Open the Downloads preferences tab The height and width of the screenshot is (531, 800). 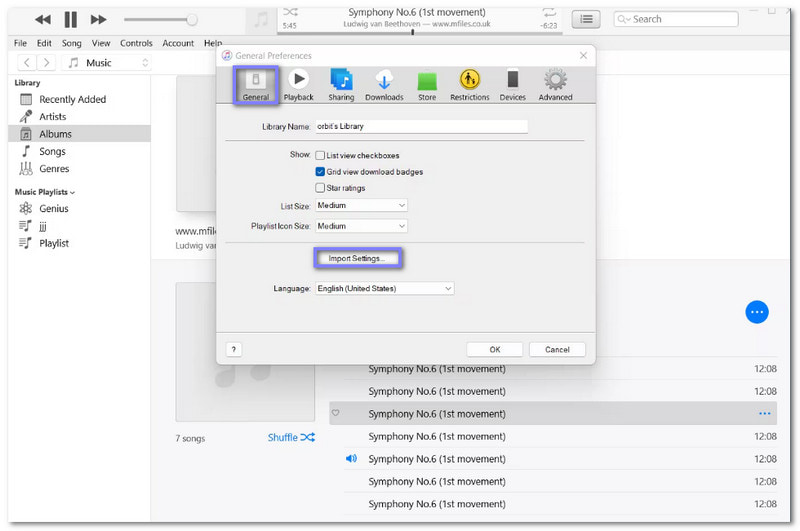(384, 85)
